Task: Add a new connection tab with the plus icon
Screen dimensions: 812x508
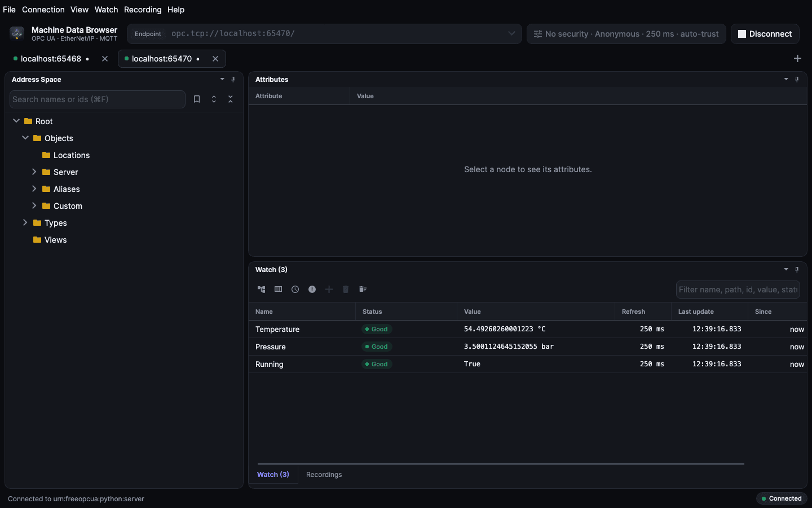Action: [797, 59]
